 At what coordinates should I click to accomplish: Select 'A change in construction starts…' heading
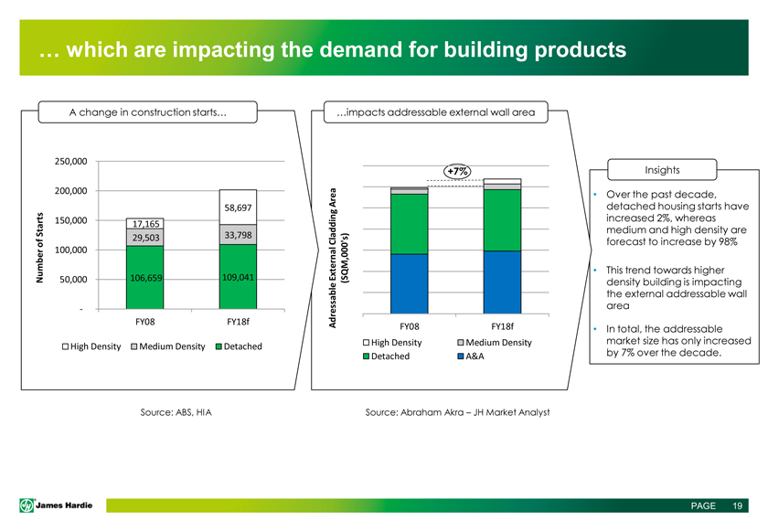148,112
